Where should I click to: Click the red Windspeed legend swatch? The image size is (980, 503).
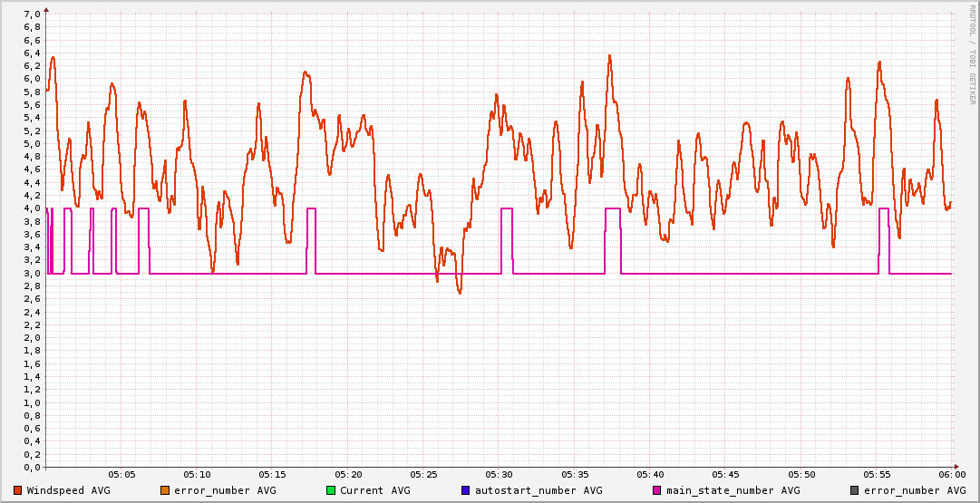pos(17,490)
